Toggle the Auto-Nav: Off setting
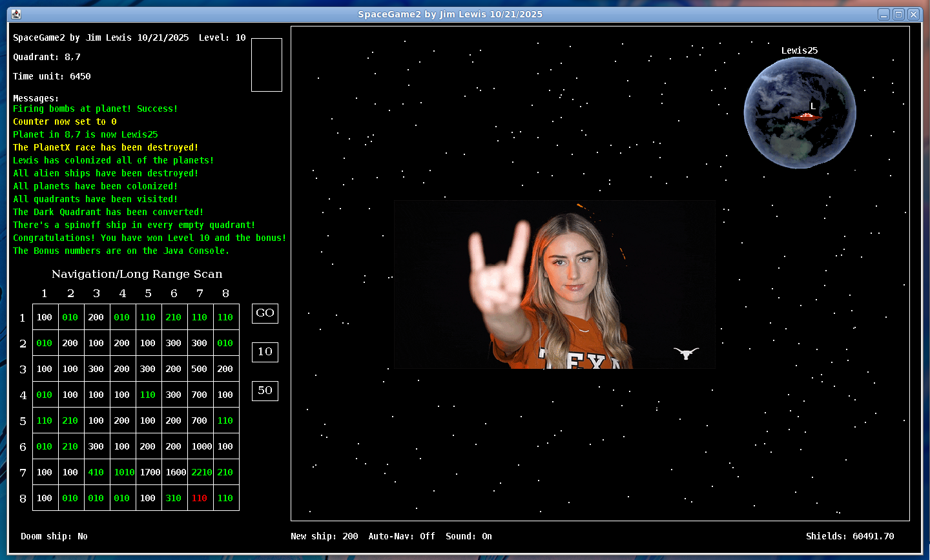This screenshot has width=930, height=560. 401,536
